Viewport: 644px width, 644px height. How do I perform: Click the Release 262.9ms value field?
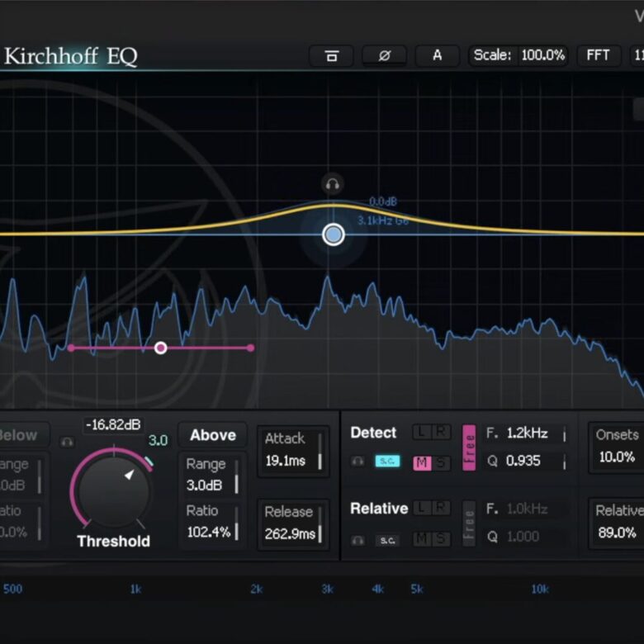click(292, 524)
